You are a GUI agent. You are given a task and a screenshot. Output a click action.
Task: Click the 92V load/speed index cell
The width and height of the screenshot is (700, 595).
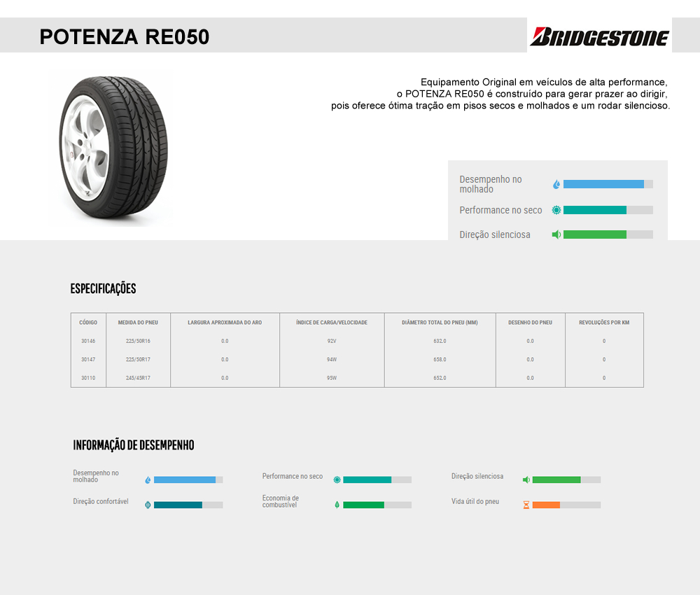332,341
